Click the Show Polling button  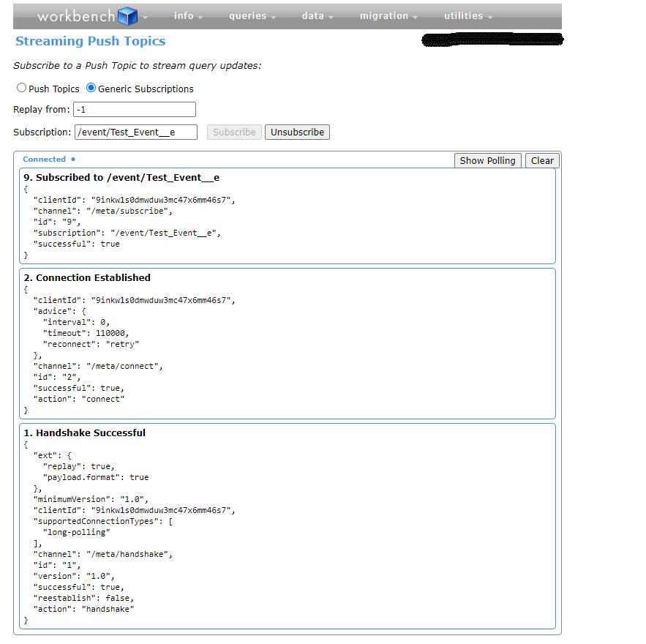487,160
